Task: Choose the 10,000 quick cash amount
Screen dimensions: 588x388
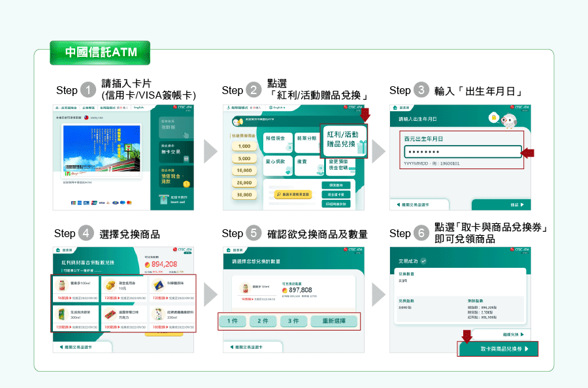Action: (x=244, y=170)
